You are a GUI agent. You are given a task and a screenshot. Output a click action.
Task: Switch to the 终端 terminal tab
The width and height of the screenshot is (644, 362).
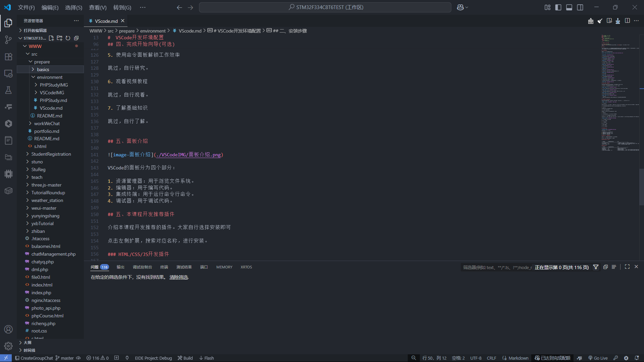click(x=164, y=267)
